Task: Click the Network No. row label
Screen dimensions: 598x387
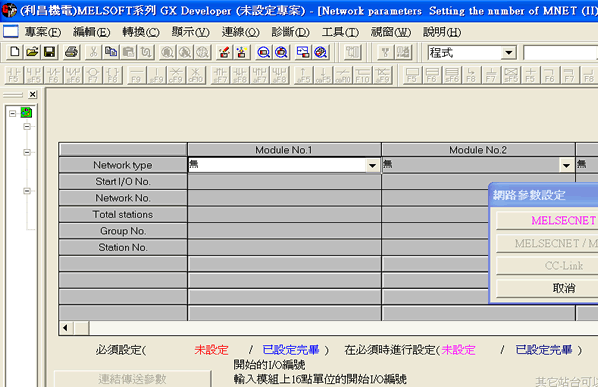Action: (123, 198)
